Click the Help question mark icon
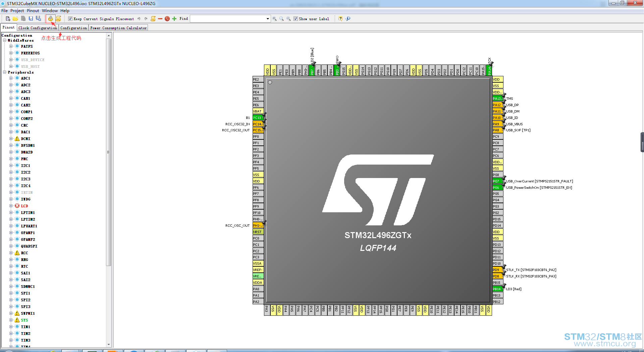Viewport: 644px width, 352px height. [x=340, y=19]
